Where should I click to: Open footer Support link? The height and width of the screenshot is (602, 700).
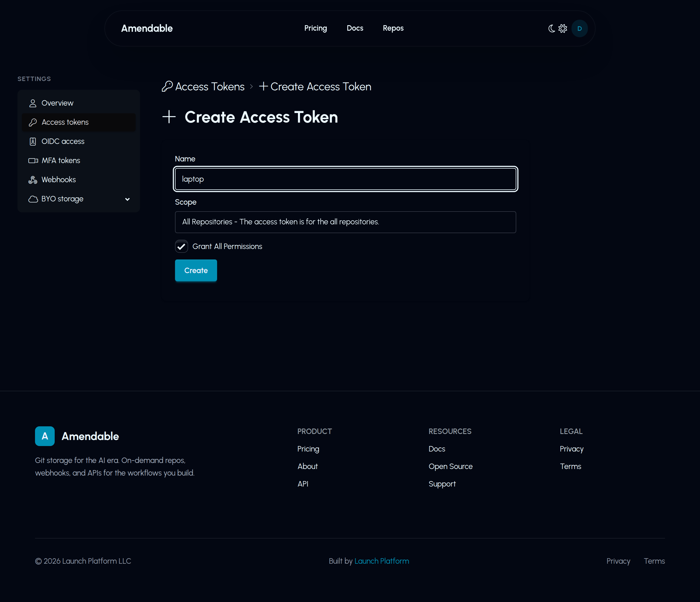pos(442,484)
